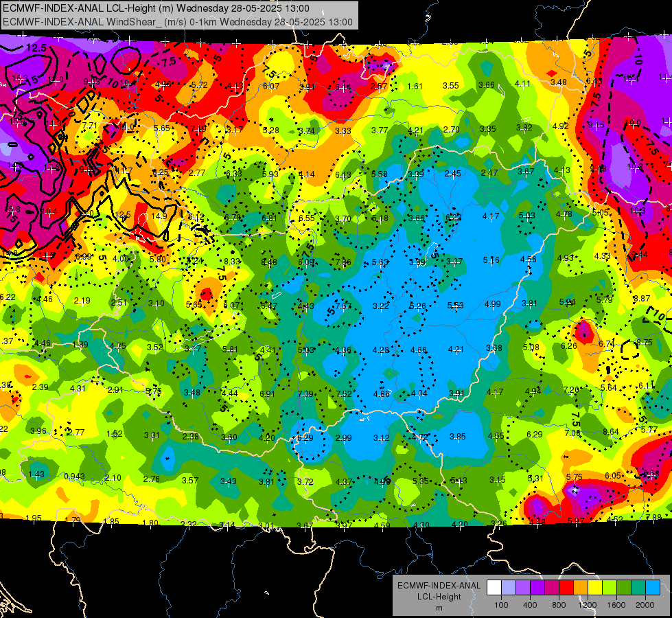
Task: Click the '5.16' wind shear value
Action: [491, 260]
